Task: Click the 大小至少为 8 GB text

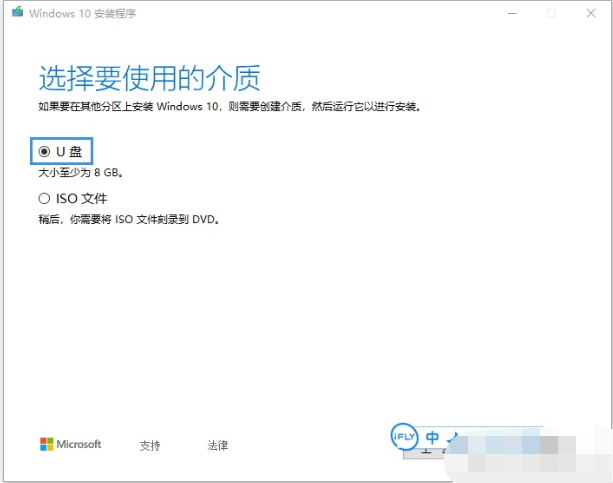Action: click(x=81, y=172)
